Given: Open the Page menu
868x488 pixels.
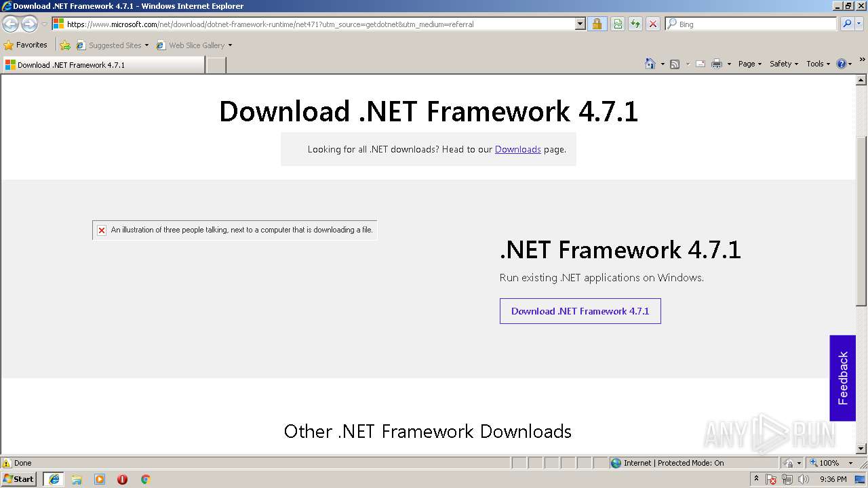Looking at the screenshot, I should 749,64.
